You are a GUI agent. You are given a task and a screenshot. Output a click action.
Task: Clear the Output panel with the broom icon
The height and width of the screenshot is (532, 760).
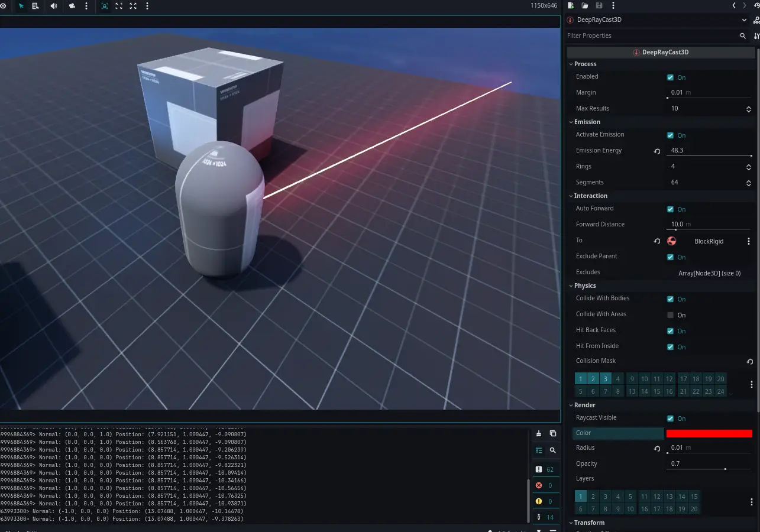point(539,433)
